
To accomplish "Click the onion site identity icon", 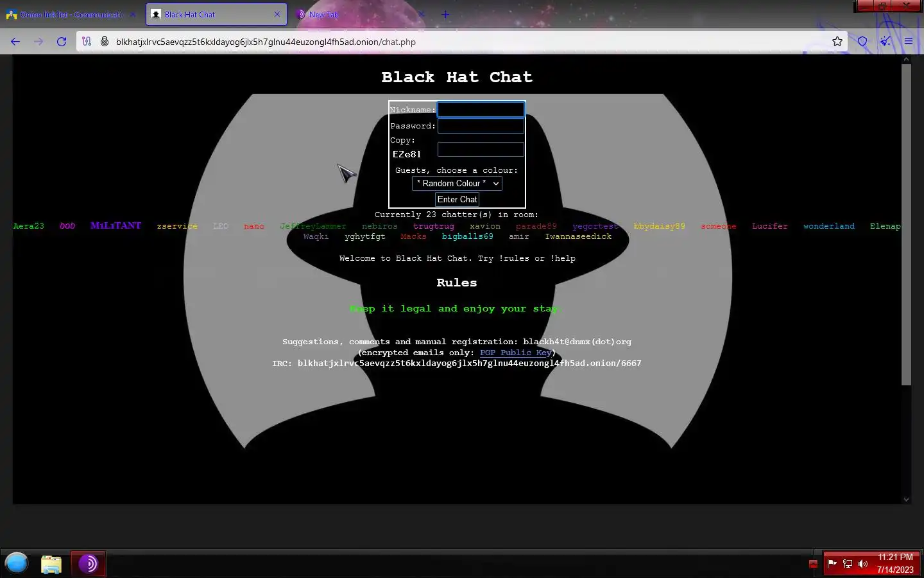I will [x=104, y=42].
